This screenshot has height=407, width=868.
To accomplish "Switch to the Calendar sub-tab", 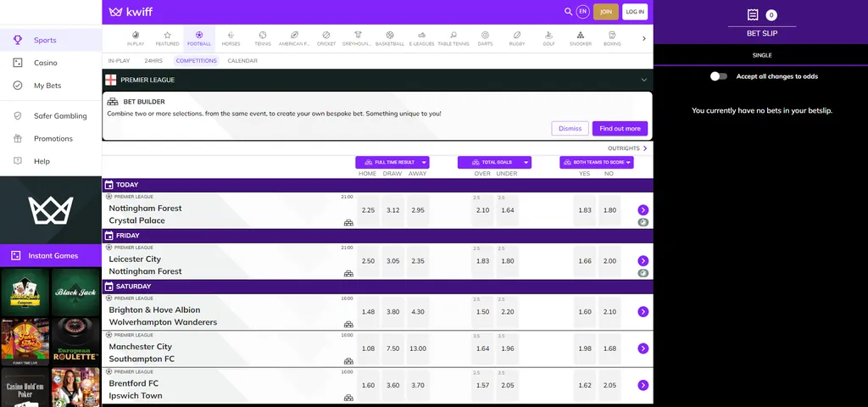I will click(x=242, y=61).
